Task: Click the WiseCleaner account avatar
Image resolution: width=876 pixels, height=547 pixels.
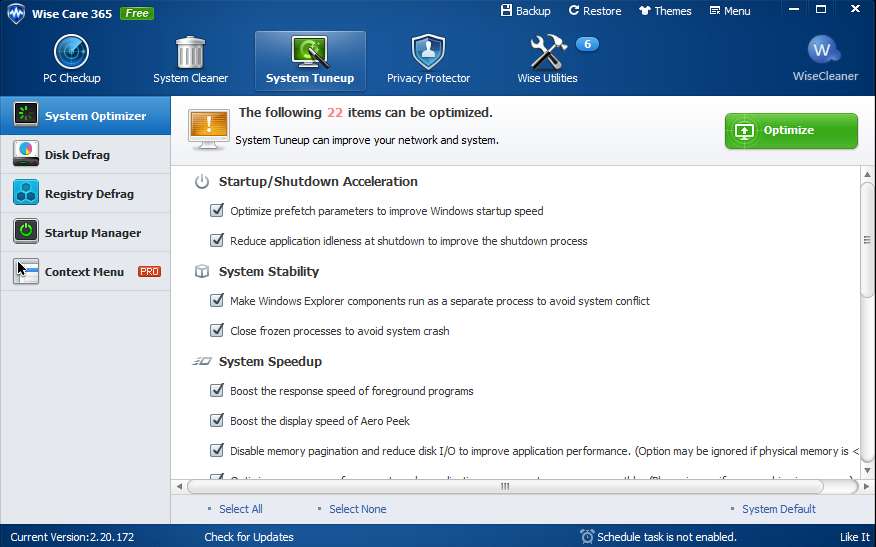Action: point(824,50)
